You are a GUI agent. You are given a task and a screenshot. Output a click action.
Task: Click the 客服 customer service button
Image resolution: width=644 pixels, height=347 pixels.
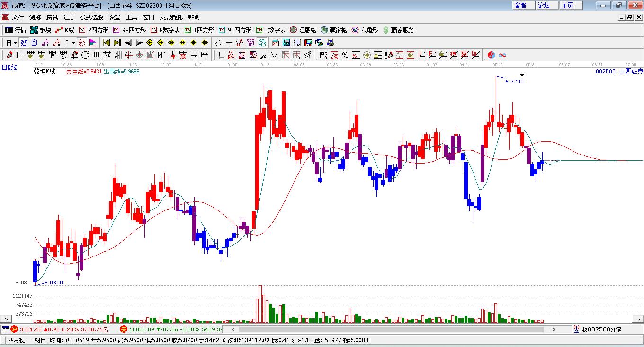[522, 5]
